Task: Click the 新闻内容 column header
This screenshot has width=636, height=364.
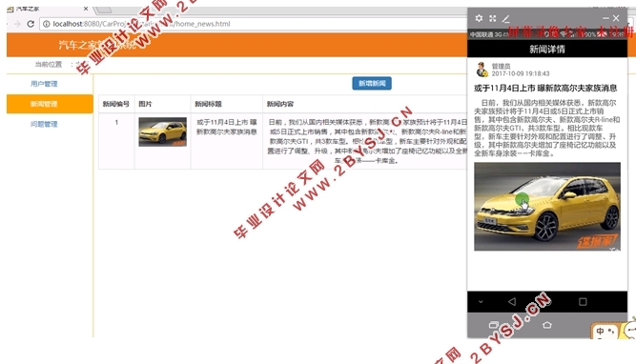Action: (280, 104)
